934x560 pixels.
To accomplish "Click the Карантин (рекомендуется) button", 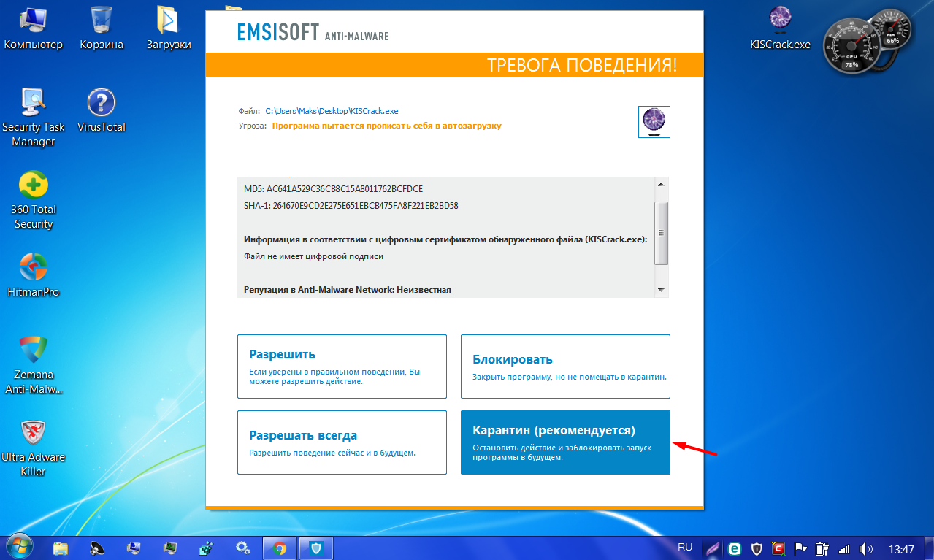I will [x=565, y=442].
